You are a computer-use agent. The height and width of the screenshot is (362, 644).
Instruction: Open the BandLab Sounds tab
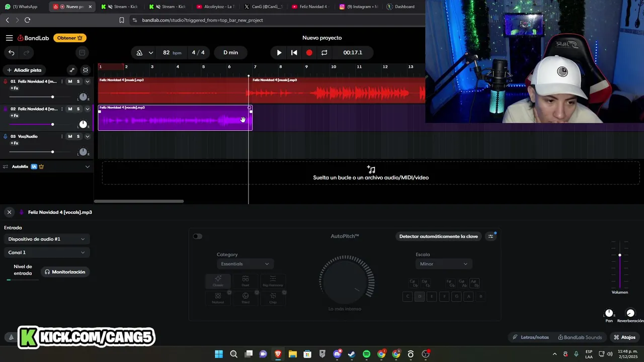coord(580,337)
